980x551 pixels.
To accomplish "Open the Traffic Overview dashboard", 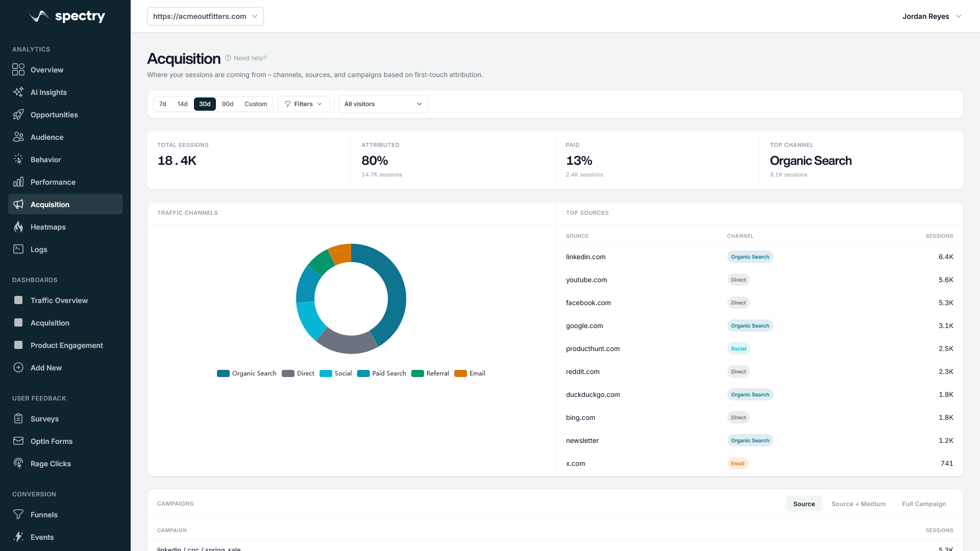I will [65, 300].
